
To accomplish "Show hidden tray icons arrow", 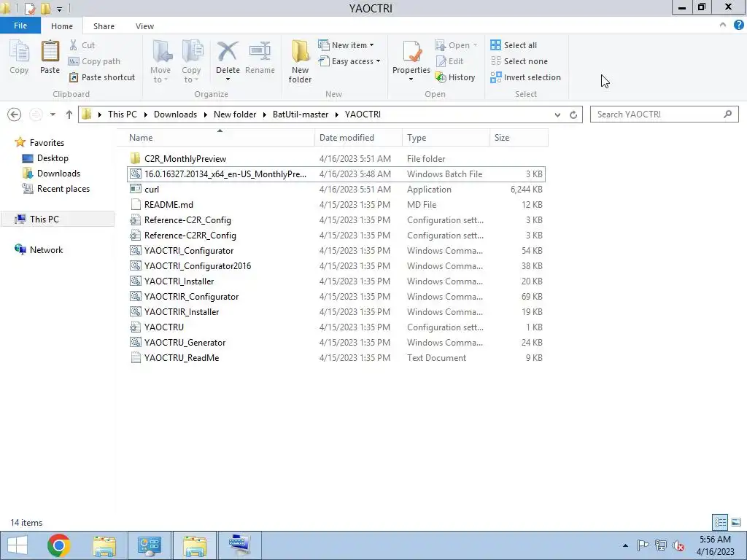I will [x=625, y=545].
